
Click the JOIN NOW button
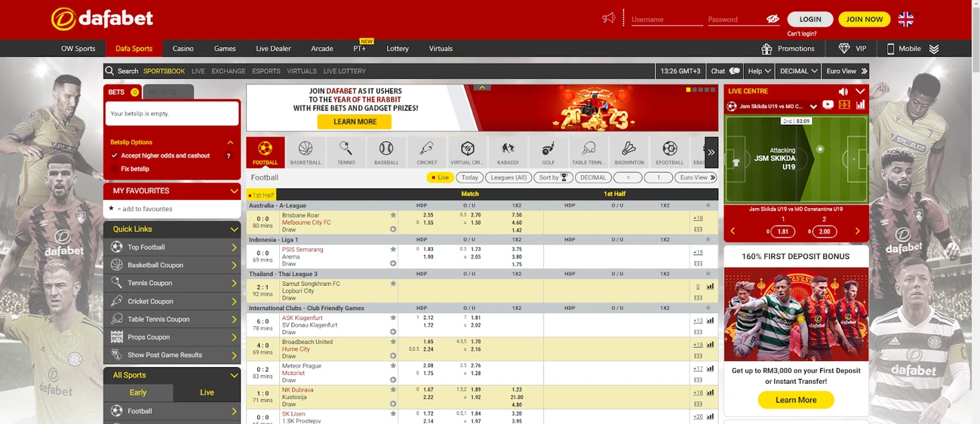pos(865,19)
